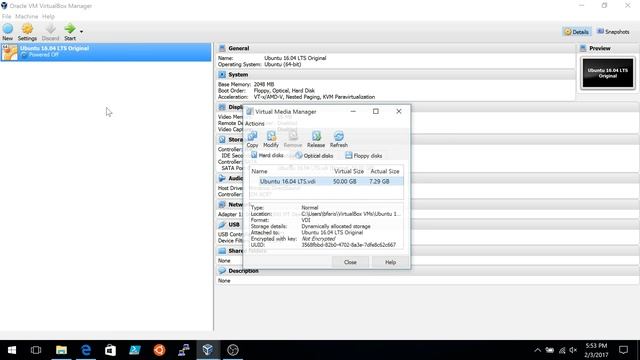Click the volume icon in system tray
This screenshot has width=640, height=360.
[573, 350]
